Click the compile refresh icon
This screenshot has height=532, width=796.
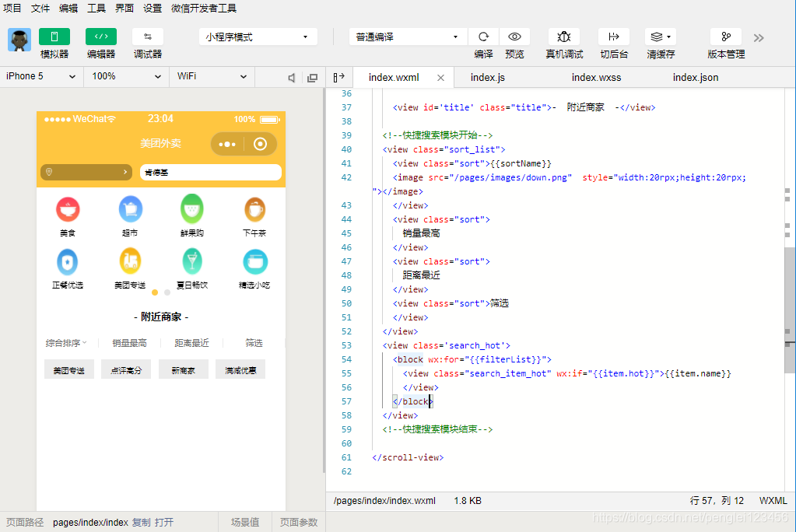[483, 37]
